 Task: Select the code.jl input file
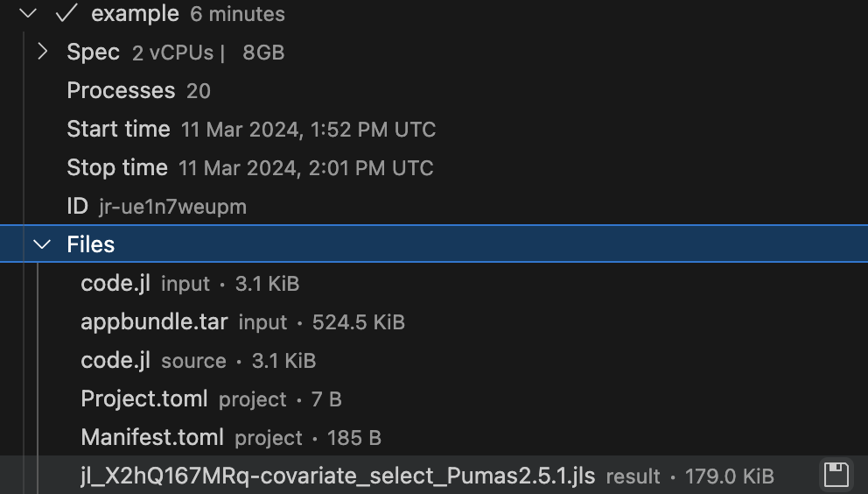pyautogui.click(x=115, y=283)
